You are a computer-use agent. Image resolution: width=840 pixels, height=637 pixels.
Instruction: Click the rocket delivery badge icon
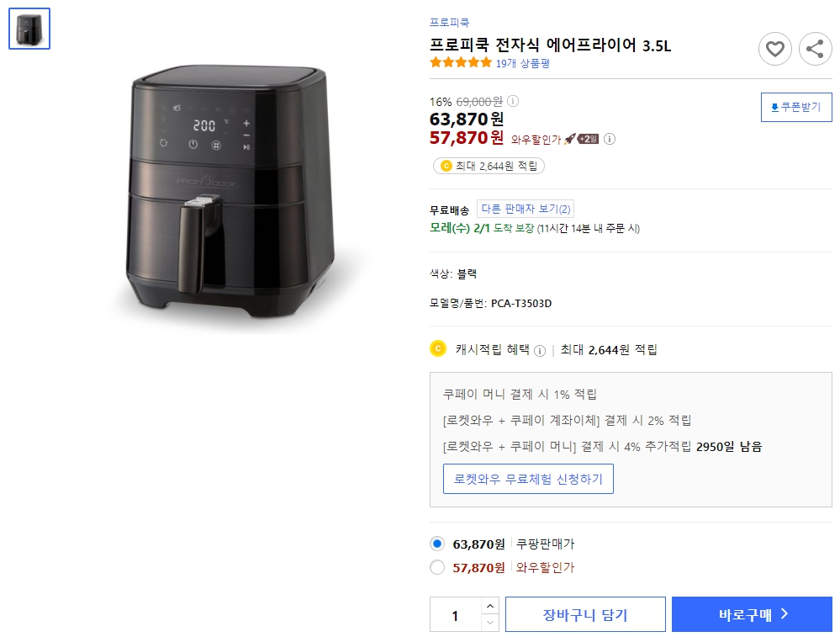571,138
